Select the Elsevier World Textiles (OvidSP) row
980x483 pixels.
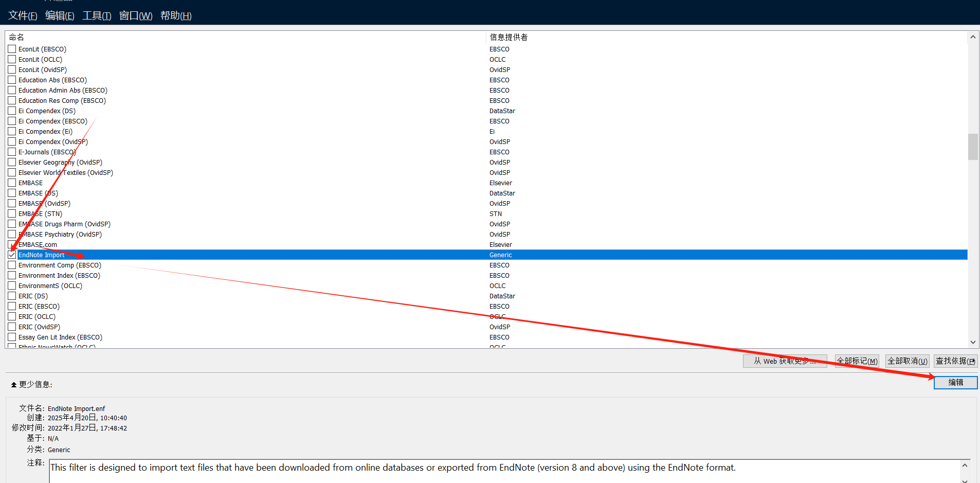pos(487,172)
